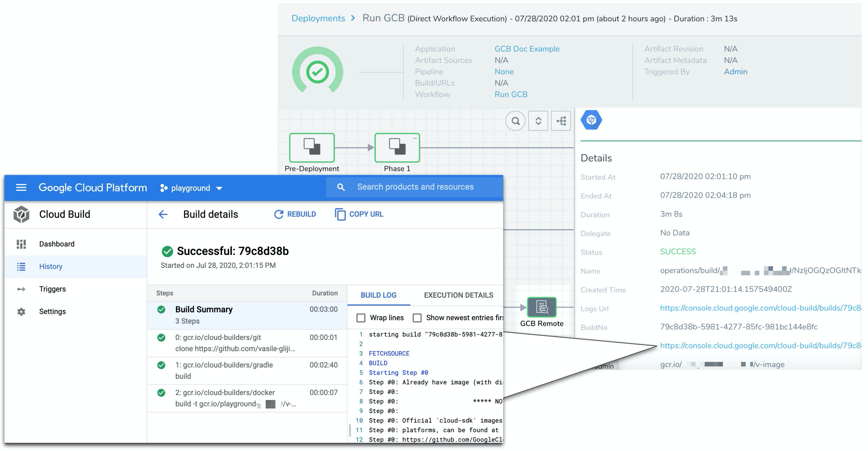
Task: Collapse Phase 1 using its minus mark
Action: [415, 138]
